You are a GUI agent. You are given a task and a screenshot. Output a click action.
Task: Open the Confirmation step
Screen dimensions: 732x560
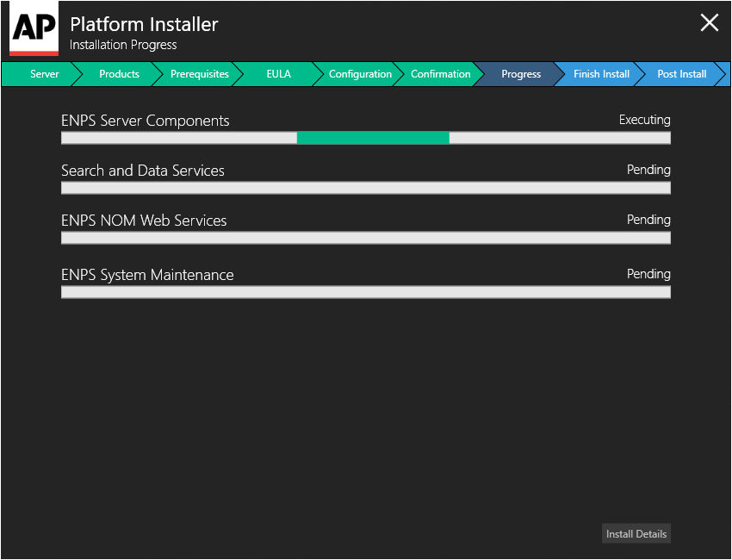[440, 74]
